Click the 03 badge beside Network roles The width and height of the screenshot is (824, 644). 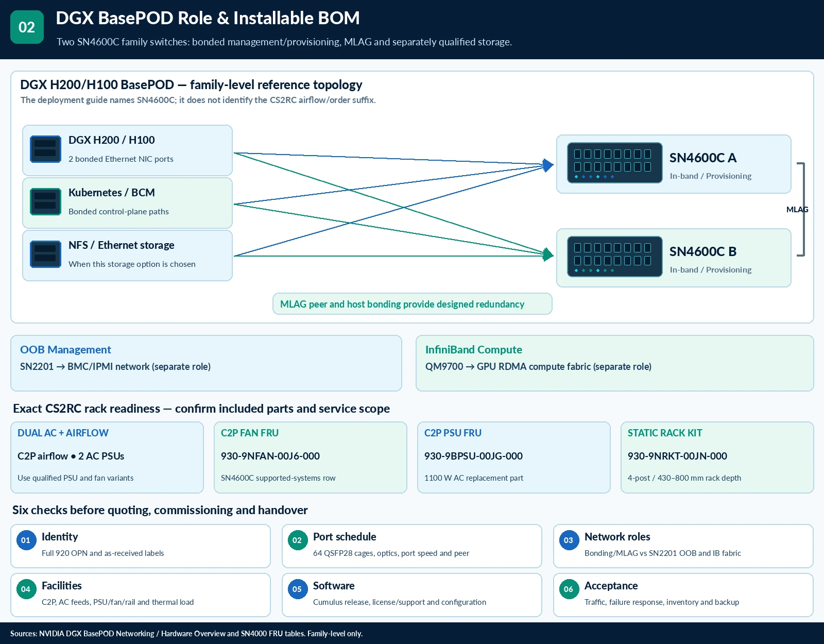(x=569, y=540)
